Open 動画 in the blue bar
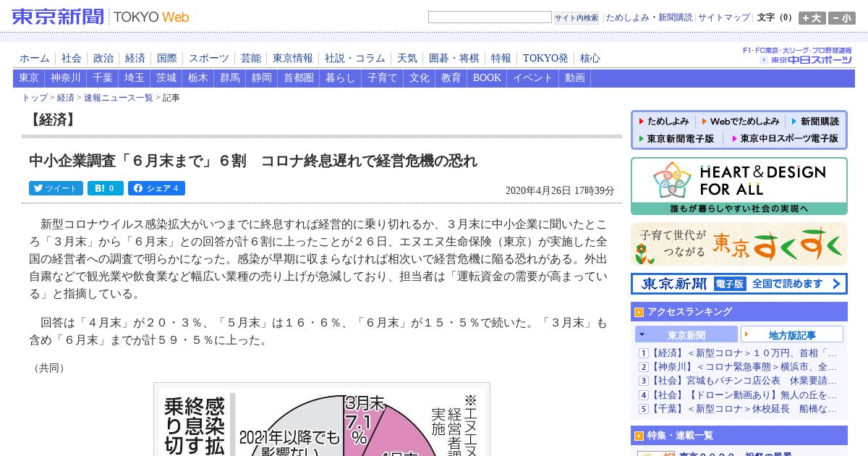 [575, 78]
